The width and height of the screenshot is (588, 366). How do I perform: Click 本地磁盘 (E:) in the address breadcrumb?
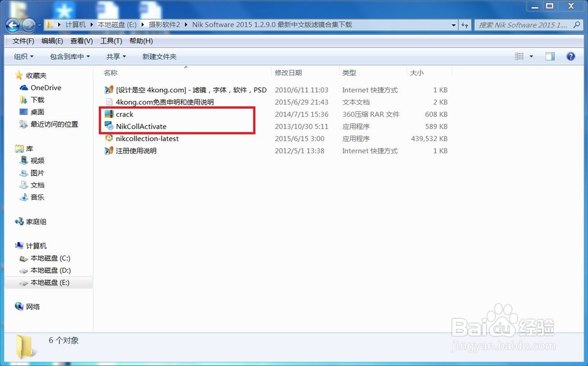(x=117, y=25)
